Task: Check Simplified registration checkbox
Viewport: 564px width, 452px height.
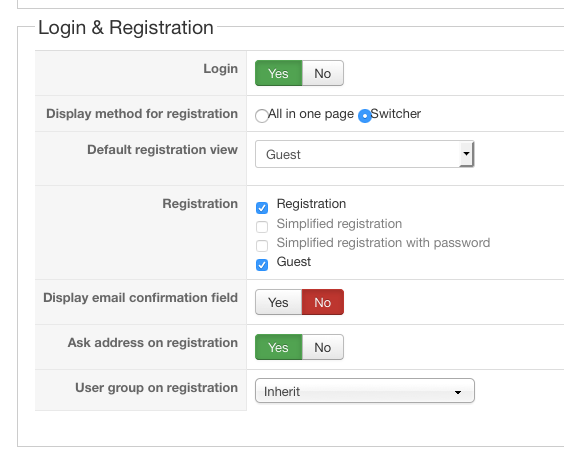Action: point(262,227)
